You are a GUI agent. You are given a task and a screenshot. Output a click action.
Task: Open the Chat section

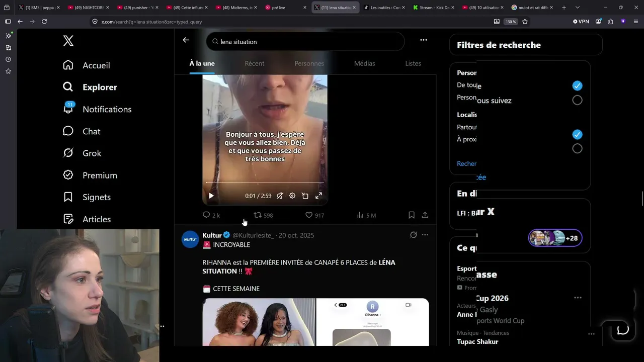(x=81, y=131)
